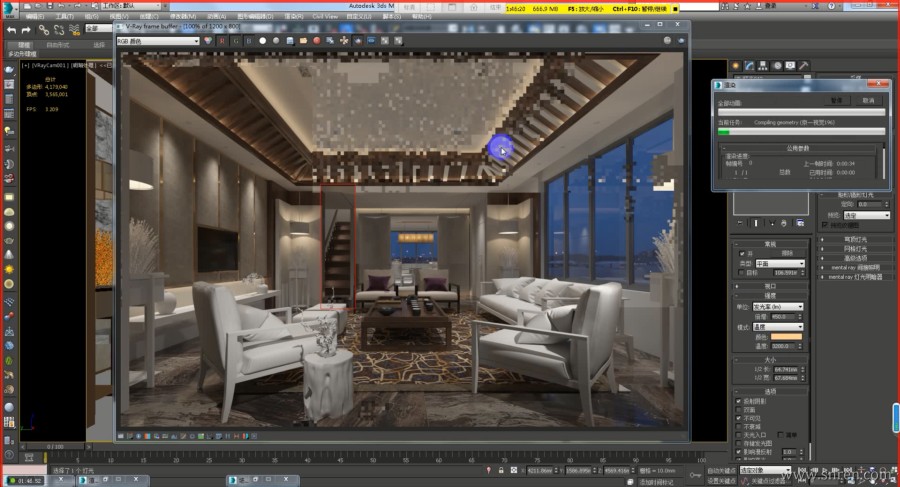Toggle 存储发光图 checkbox
Image resolution: width=900 pixels, height=487 pixels.
click(739, 443)
